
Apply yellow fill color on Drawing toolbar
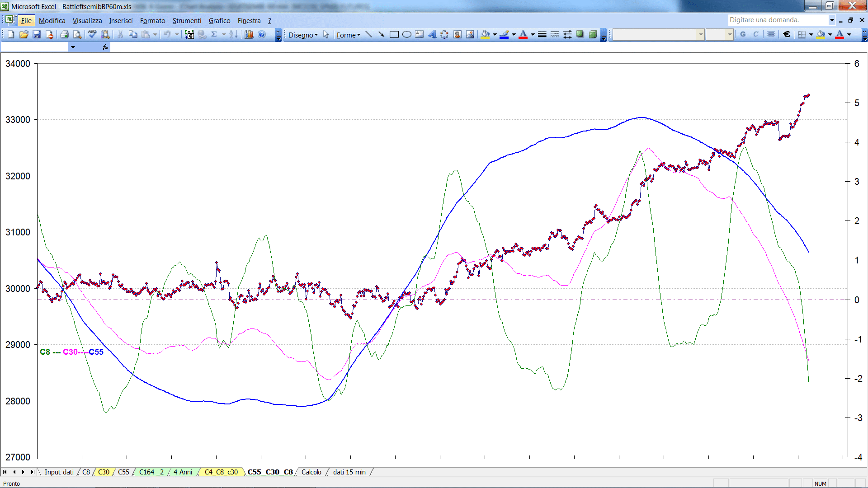click(486, 34)
